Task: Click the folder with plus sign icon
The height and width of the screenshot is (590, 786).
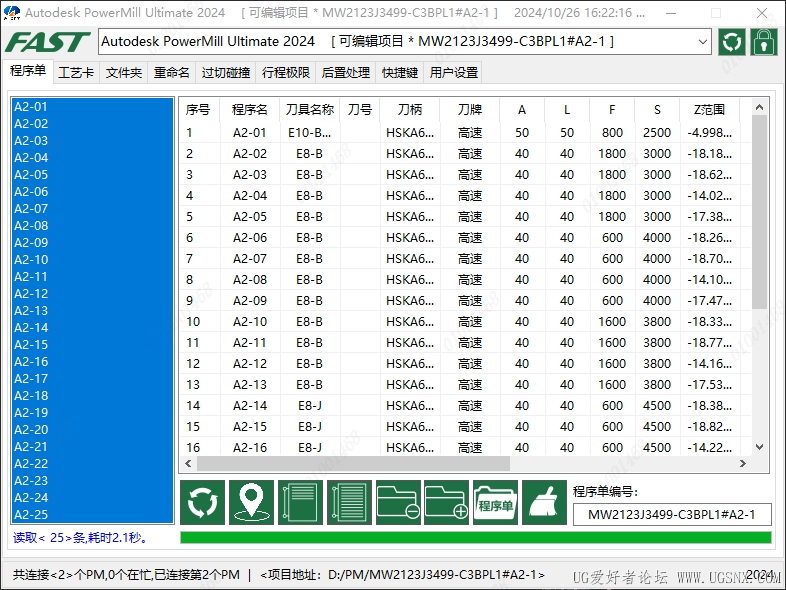Action: coord(446,502)
